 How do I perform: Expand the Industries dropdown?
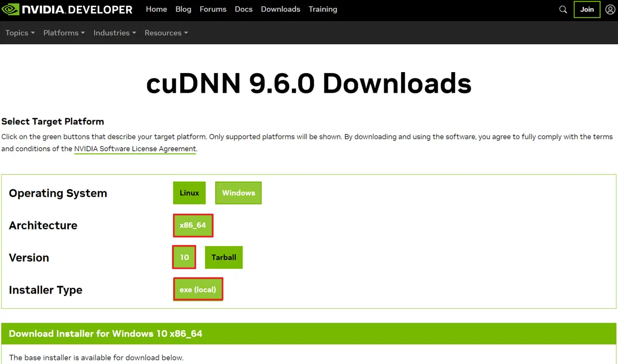click(115, 33)
